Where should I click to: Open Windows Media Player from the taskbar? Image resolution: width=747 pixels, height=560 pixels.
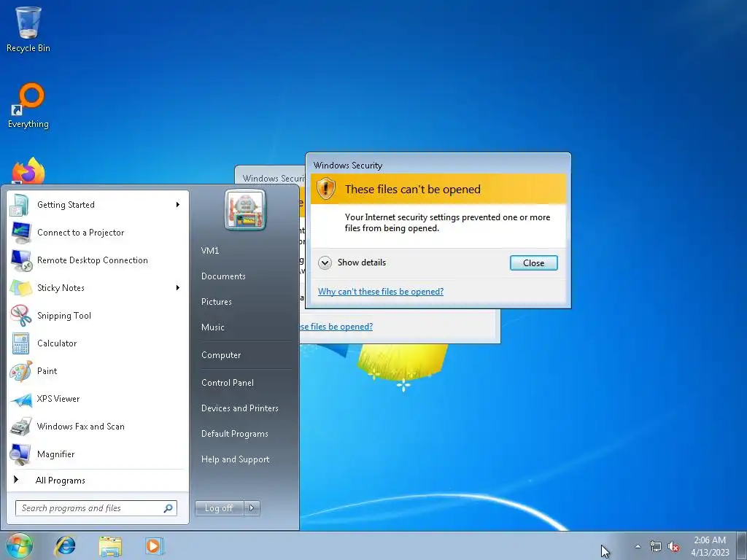155,545
